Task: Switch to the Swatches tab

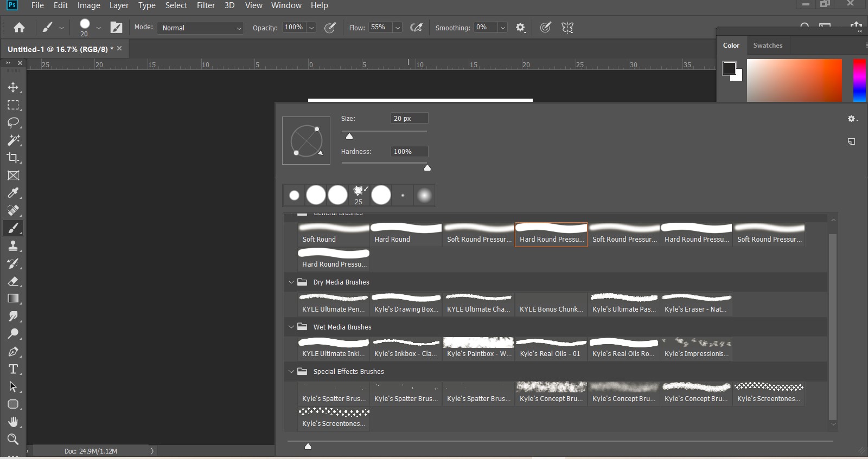Action: coord(768,46)
